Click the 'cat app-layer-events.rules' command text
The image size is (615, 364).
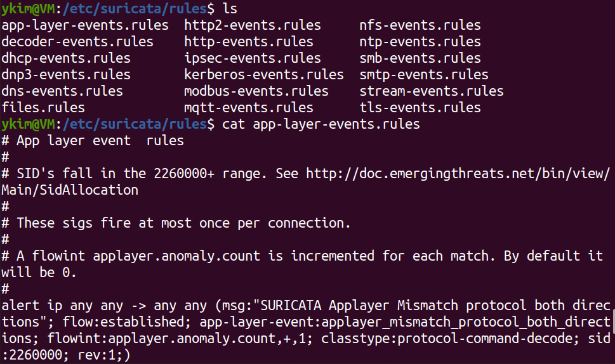coord(321,124)
